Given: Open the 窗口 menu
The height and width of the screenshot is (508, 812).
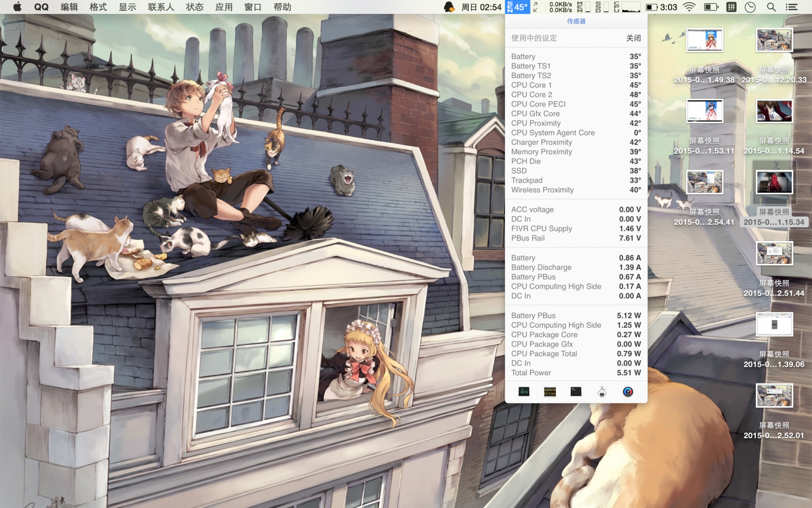Looking at the screenshot, I should [x=253, y=7].
